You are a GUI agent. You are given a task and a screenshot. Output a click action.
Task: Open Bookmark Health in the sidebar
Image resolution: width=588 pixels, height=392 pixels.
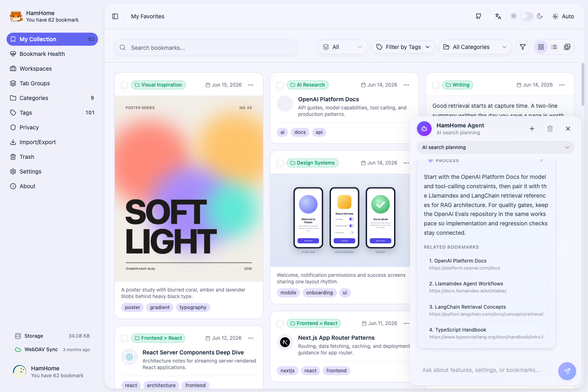[52, 54]
